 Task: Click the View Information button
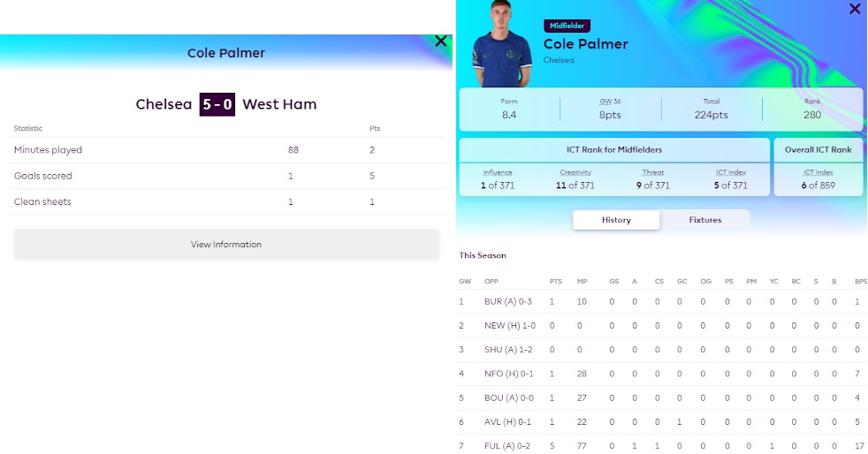[226, 245]
